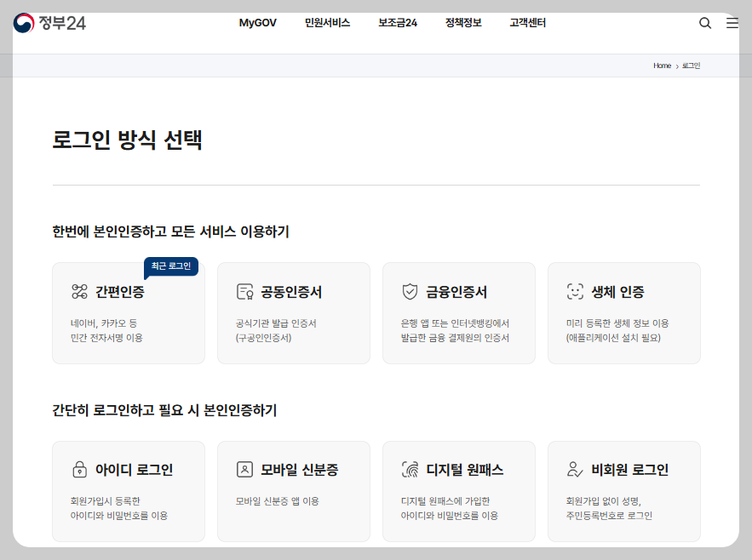Click text 미리 등록한 생체 정보 이용

[x=617, y=323]
